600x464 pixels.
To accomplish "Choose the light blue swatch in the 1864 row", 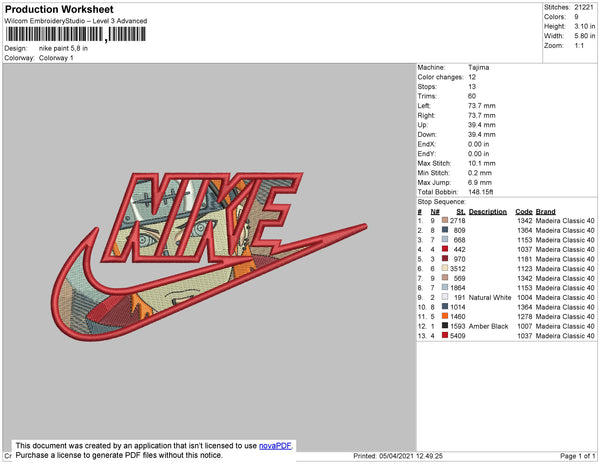I will coord(445,287).
